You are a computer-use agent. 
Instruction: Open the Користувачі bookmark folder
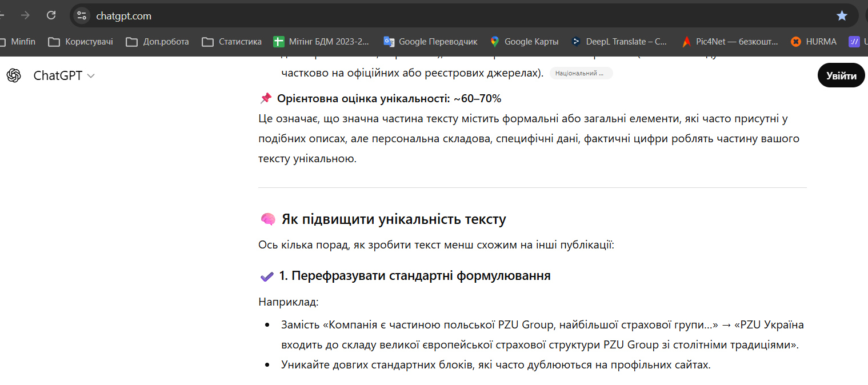(x=81, y=41)
